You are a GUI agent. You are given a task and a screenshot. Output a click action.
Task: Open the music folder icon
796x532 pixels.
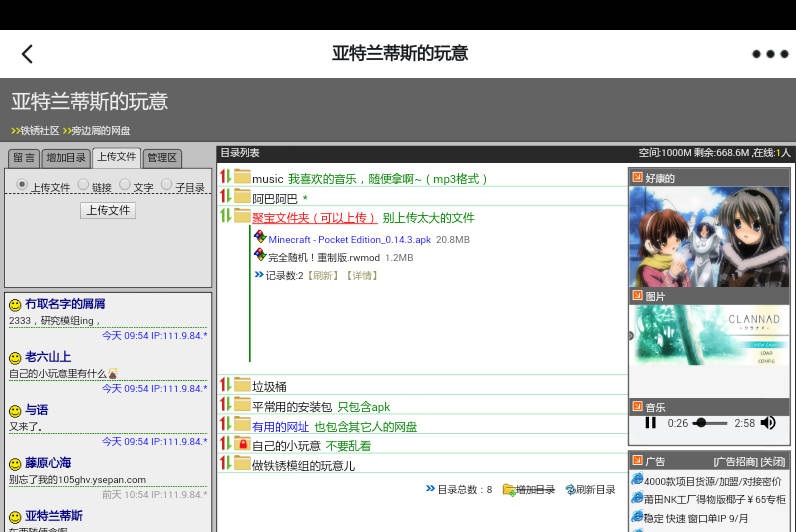click(242, 178)
